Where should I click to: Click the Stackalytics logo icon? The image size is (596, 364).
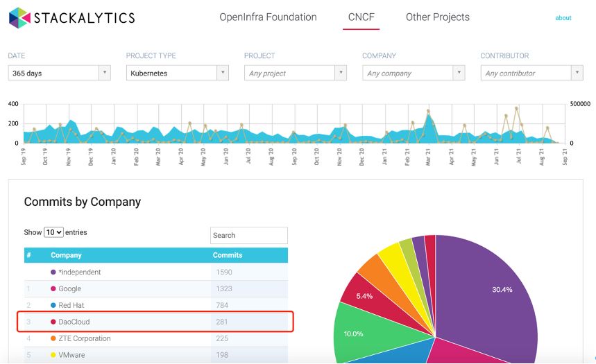19,17
